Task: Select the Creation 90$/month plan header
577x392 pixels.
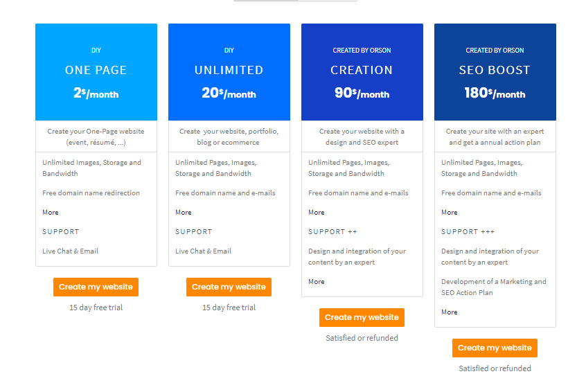Action: coord(362,72)
